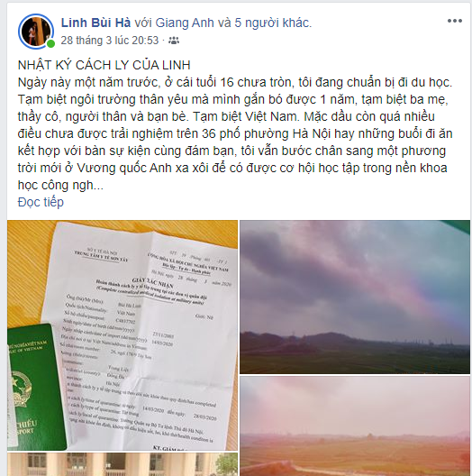
Task: Open the purple cloudy sky photo
Action: (x=355, y=297)
